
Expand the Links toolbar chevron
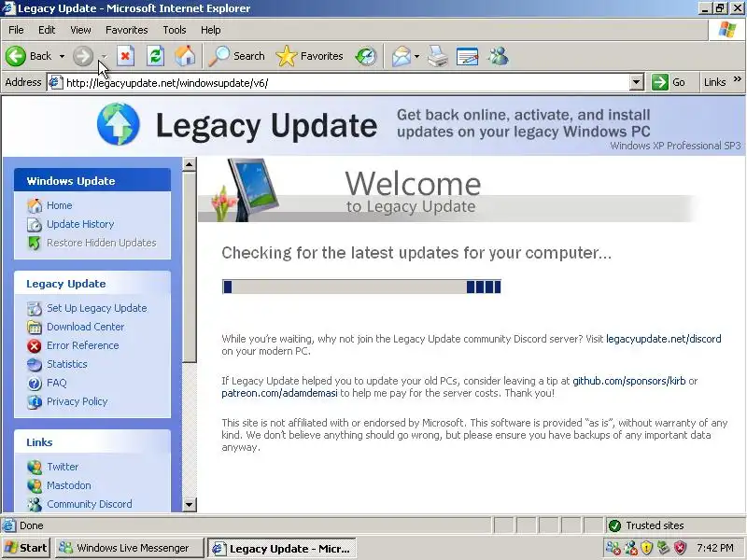click(x=738, y=78)
